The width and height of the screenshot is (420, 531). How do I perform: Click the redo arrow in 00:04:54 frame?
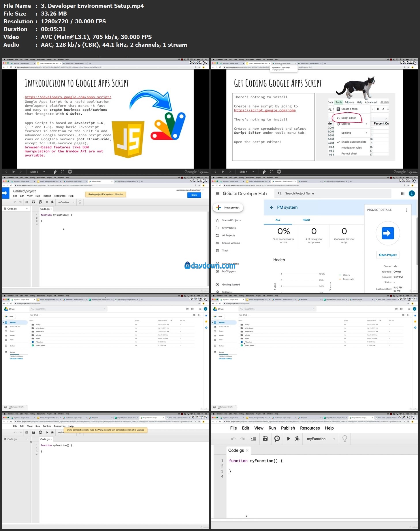tap(242, 439)
